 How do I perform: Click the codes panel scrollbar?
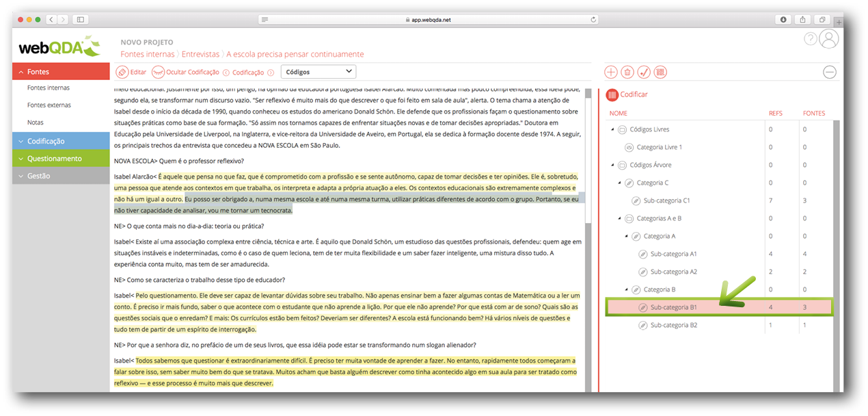click(x=835, y=257)
